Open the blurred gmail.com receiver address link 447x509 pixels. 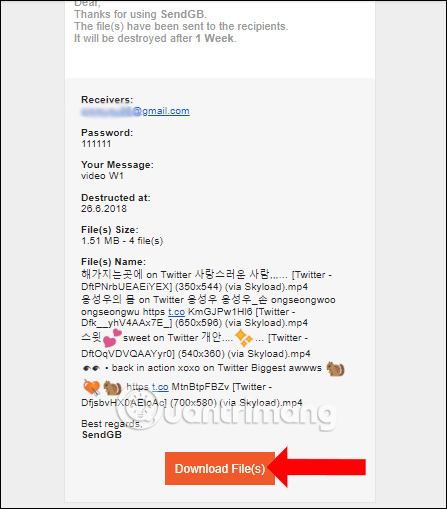point(135,111)
